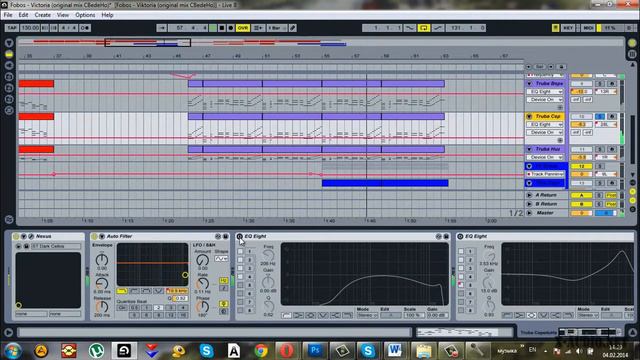The width and height of the screenshot is (640, 360).
Task: Click the Auto Filter Attack knob
Action: point(102,283)
